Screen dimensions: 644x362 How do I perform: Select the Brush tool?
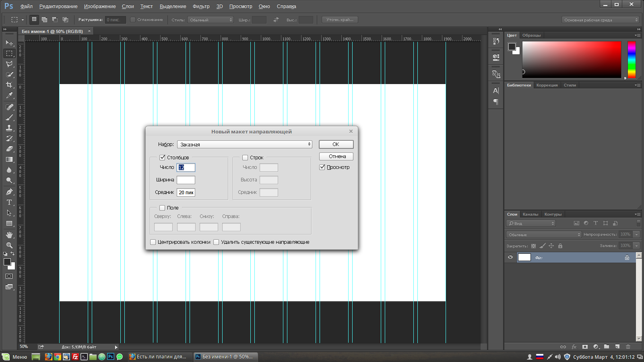click(9, 117)
